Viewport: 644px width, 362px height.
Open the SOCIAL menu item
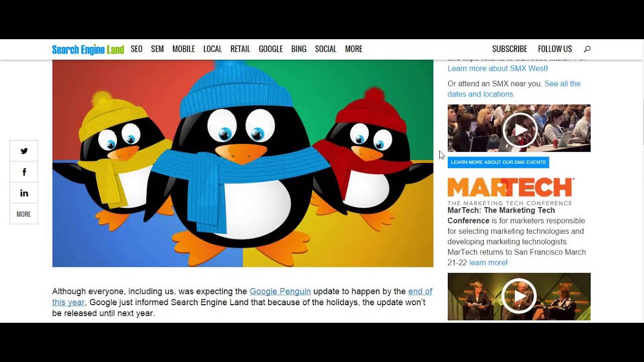[326, 49]
